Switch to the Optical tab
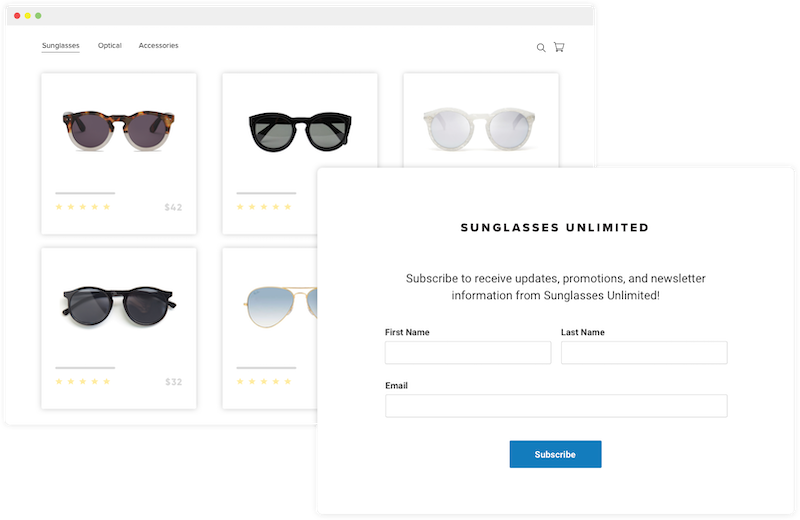 click(x=110, y=45)
